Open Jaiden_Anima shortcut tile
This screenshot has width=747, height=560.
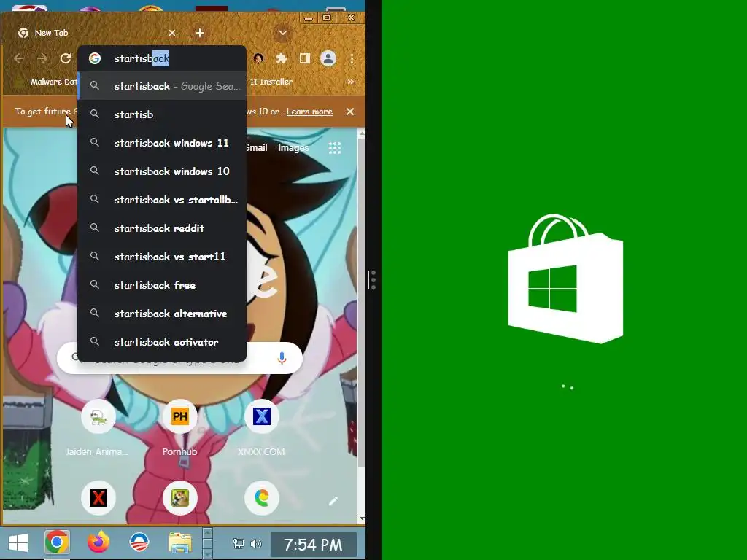(x=98, y=416)
